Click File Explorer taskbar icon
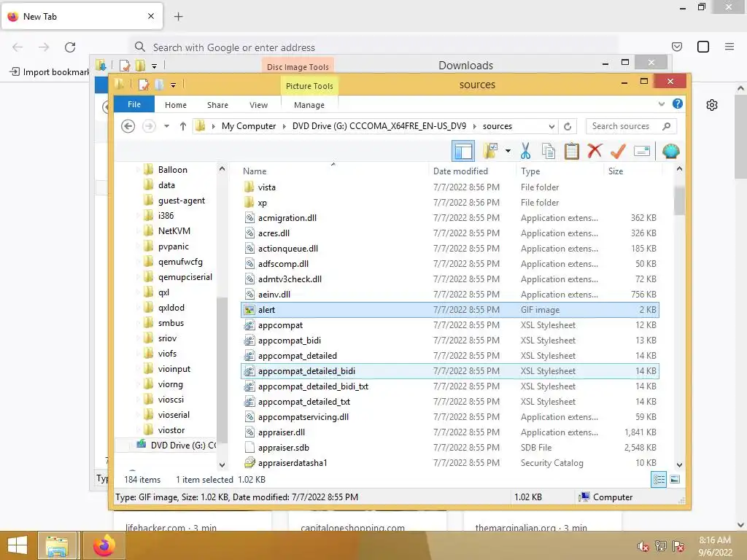The image size is (747, 560). click(57, 545)
